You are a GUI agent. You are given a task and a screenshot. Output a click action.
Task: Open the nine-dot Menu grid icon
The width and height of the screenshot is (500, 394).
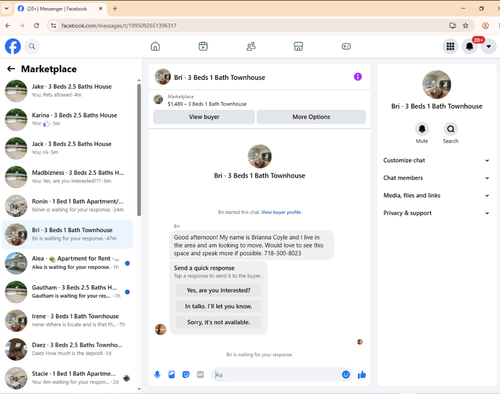click(x=450, y=46)
